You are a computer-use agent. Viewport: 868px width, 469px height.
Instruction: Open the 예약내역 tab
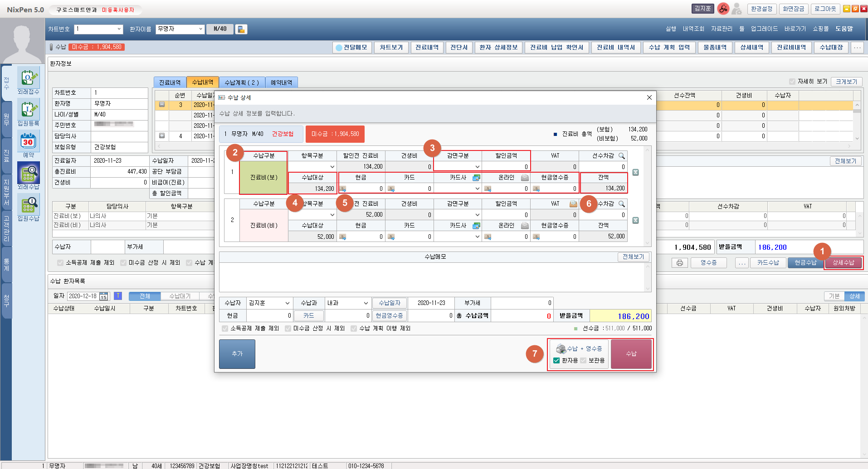click(x=281, y=82)
